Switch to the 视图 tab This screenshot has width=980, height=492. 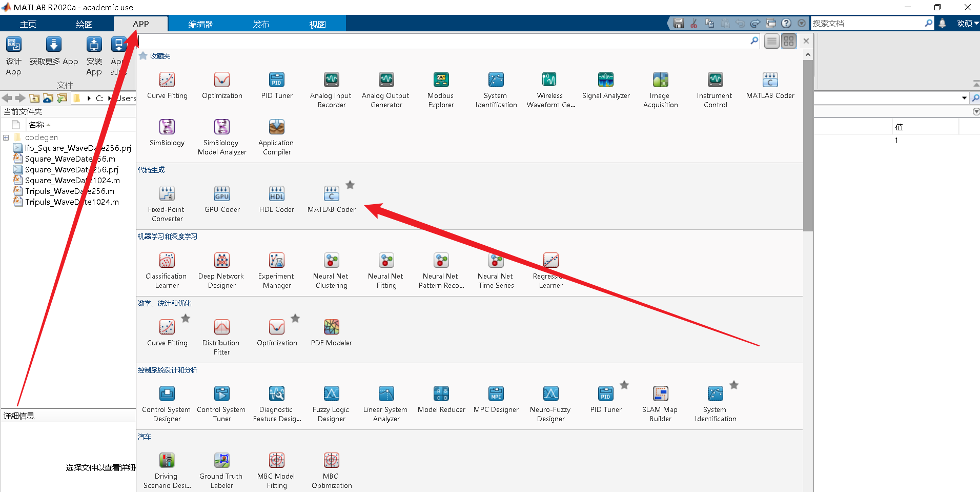pyautogui.click(x=317, y=24)
